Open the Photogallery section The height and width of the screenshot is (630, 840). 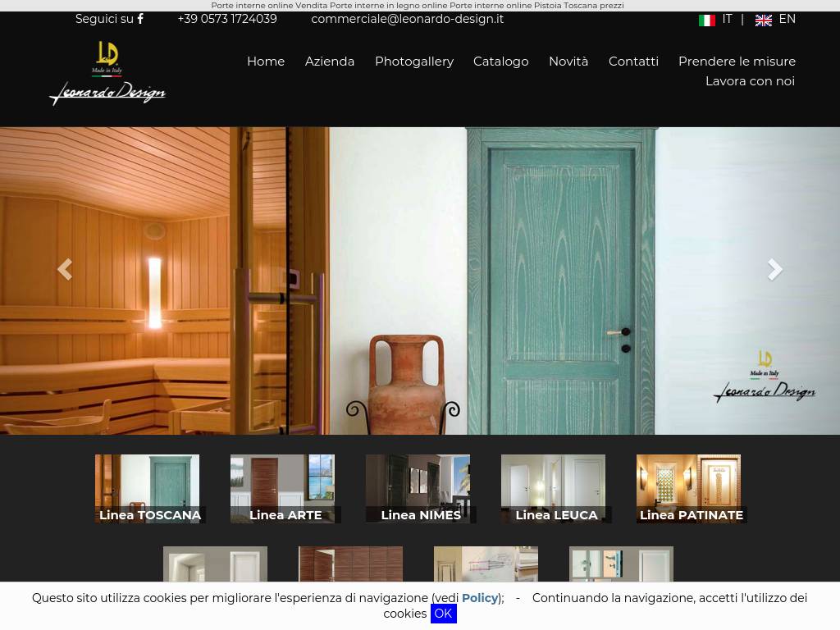(x=414, y=62)
